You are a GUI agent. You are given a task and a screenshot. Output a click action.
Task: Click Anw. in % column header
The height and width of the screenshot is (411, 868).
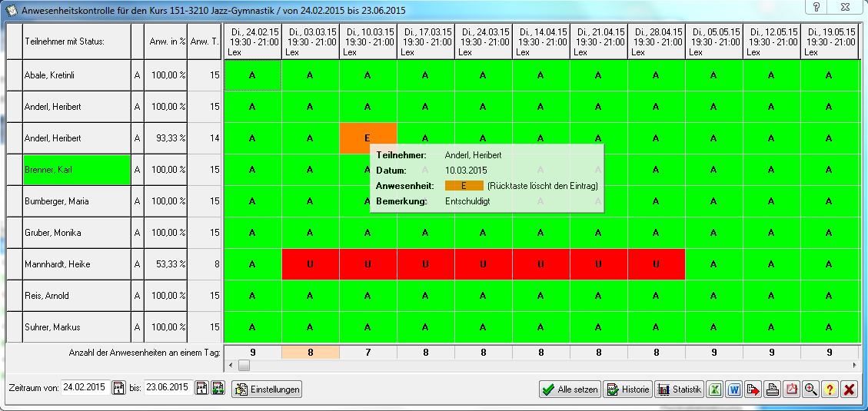pos(166,41)
